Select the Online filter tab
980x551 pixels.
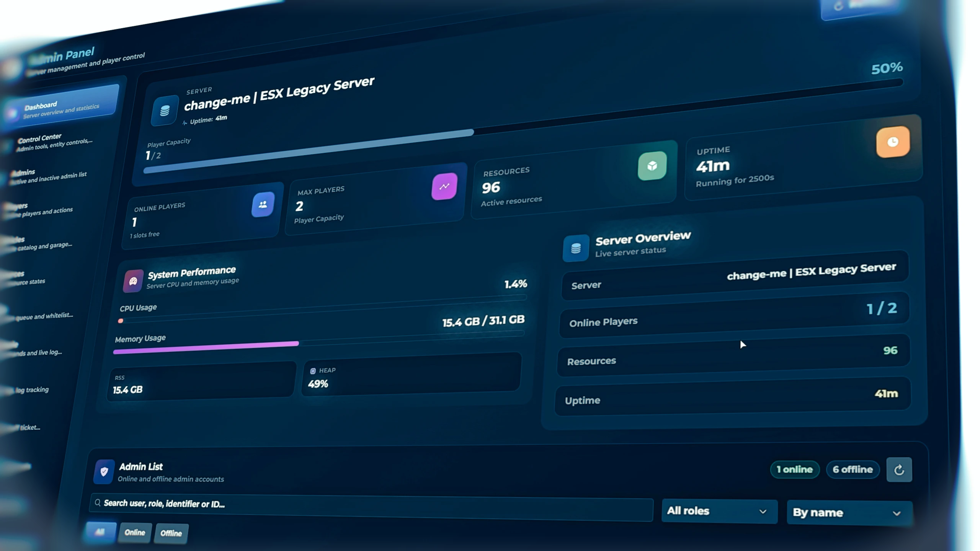[x=135, y=533]
